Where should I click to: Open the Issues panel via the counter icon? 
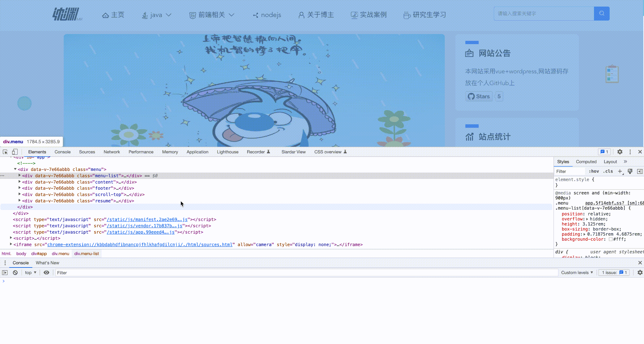pos(604,152)
